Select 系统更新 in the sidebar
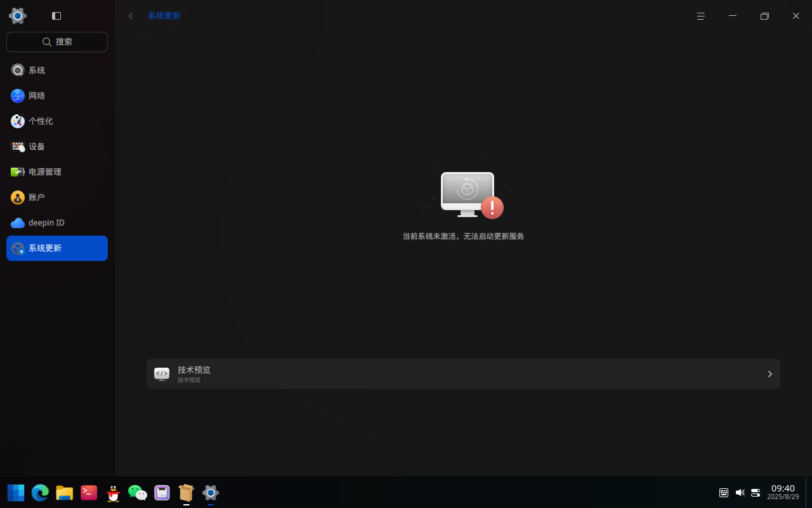The width and height of the screenshot is (812, 508). pos(57,248)
